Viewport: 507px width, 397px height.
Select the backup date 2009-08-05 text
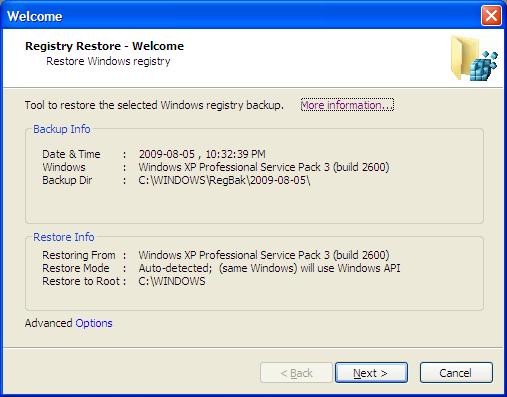click(x=167, y=154)
